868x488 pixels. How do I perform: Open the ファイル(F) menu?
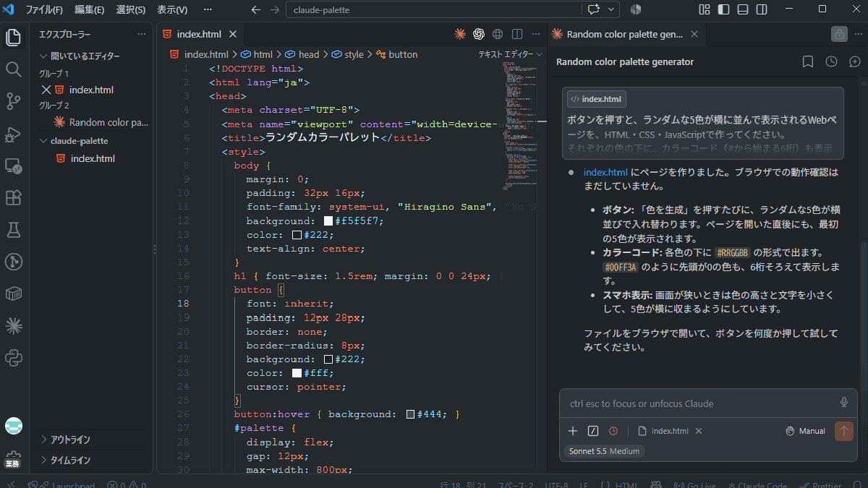pos(44,10)
